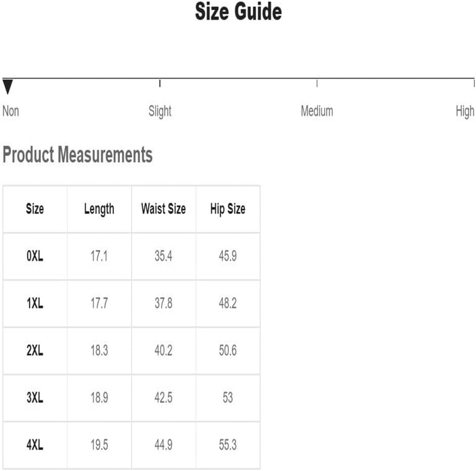Click the 19.5 length cell

point(99,445)
